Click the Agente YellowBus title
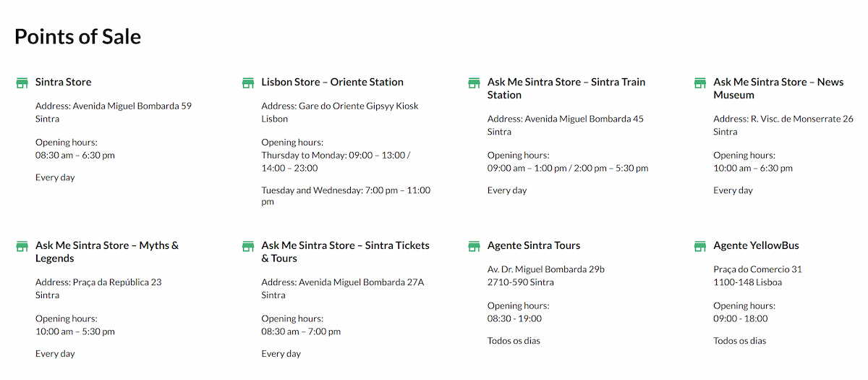The width and height of the screenshot is (868, 380). [x=756, y=246]
